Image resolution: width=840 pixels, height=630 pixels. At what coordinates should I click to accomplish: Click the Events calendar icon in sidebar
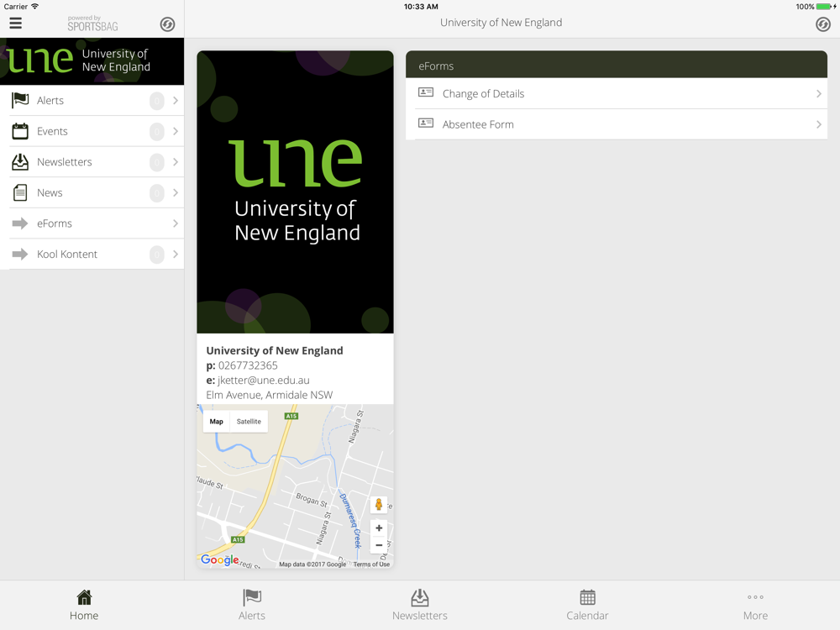(x=20, y=131)
